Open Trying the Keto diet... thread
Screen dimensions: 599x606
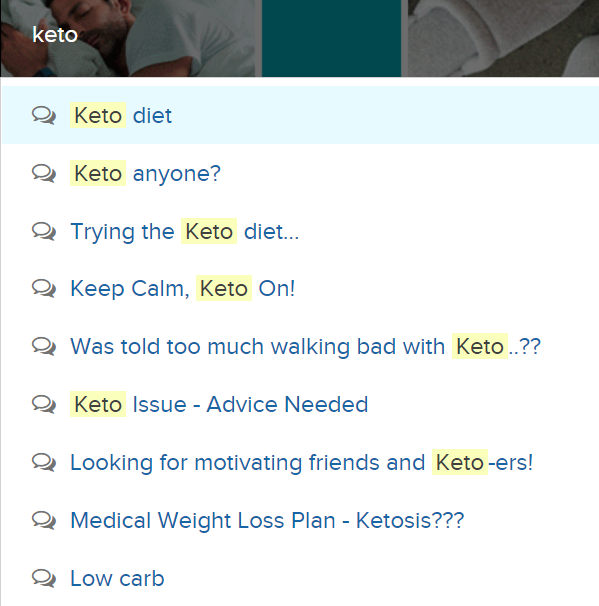click(185, 231)
